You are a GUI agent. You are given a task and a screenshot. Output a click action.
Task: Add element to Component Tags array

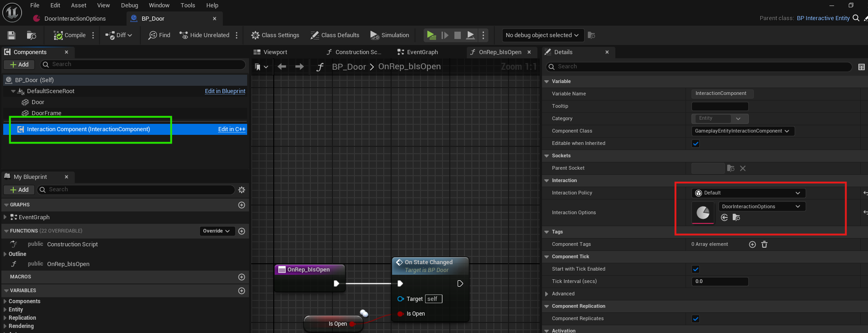(752, 244)
